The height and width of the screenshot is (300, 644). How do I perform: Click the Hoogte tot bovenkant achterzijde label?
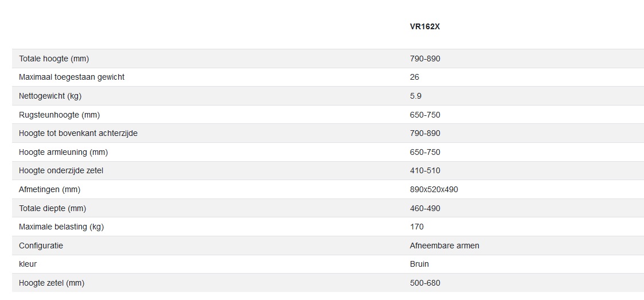click(x=78, y=133)
